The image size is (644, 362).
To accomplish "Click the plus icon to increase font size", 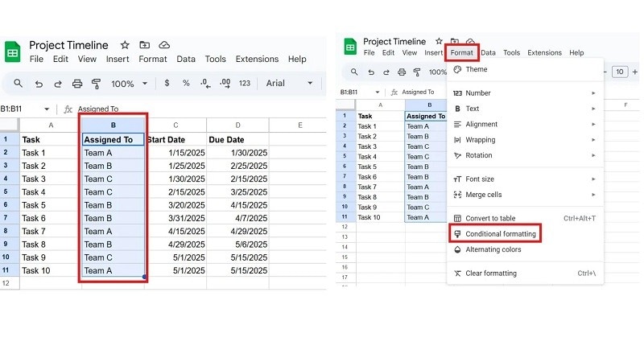I will point(635,72).
